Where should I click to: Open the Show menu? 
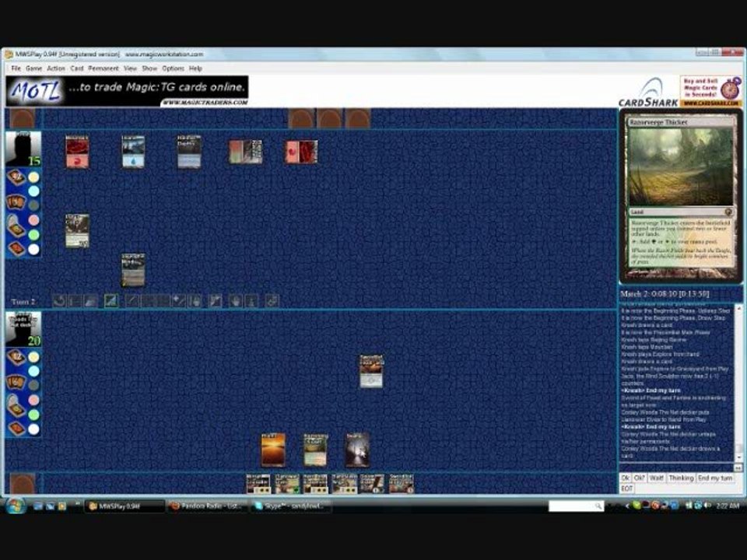pos(149,68)
